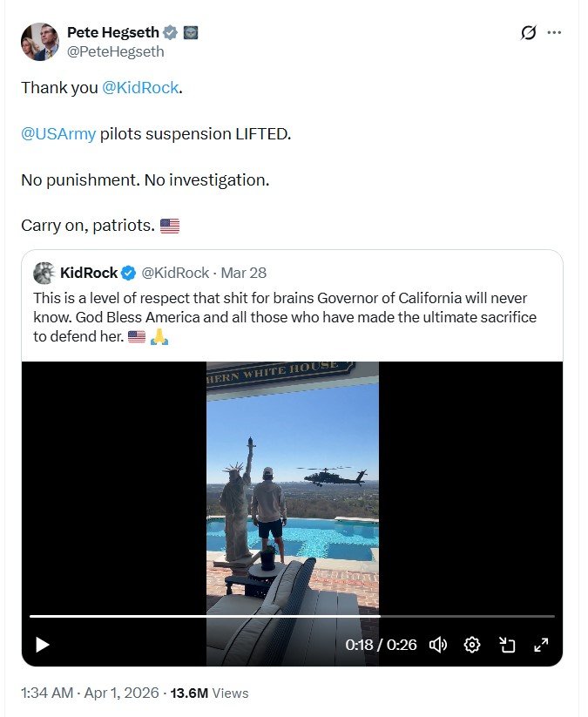Click the quoted post text to open it
Viewport: 588px width, 717px height.
(x=279, y=316)
